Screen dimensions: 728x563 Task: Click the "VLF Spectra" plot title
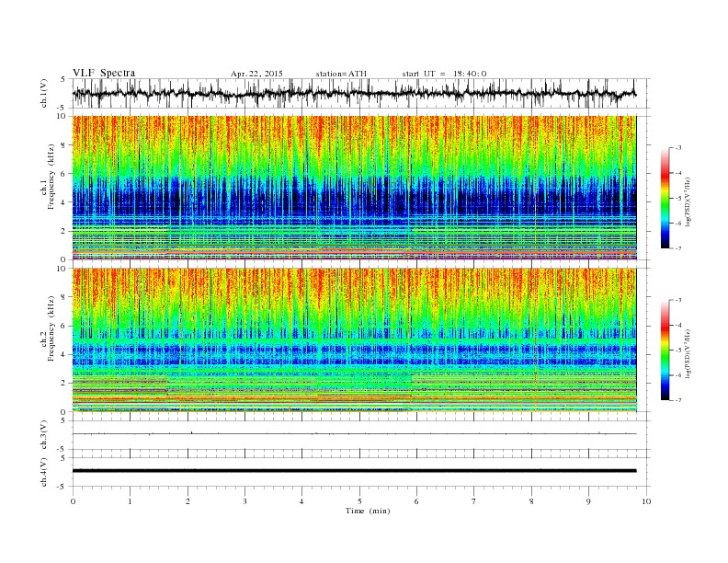pyautogui.click(x=104, y=73)
